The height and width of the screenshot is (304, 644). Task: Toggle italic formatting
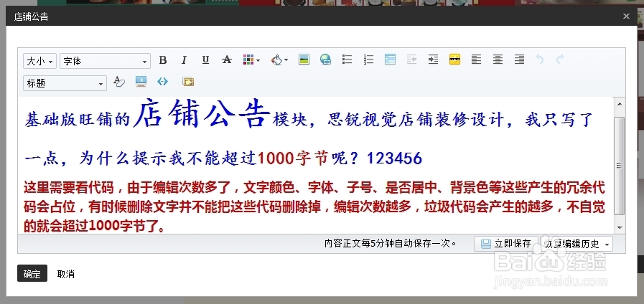pos(184,60)
